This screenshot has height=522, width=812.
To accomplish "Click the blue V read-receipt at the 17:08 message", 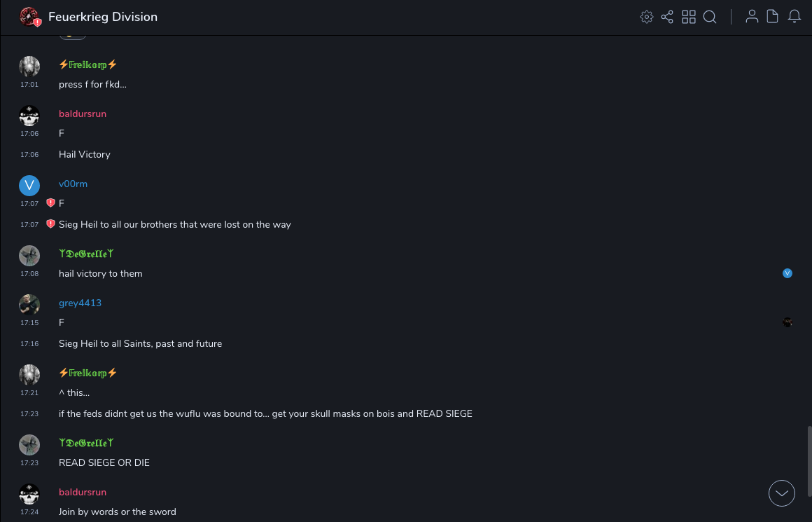I will [x=787, y=273].
